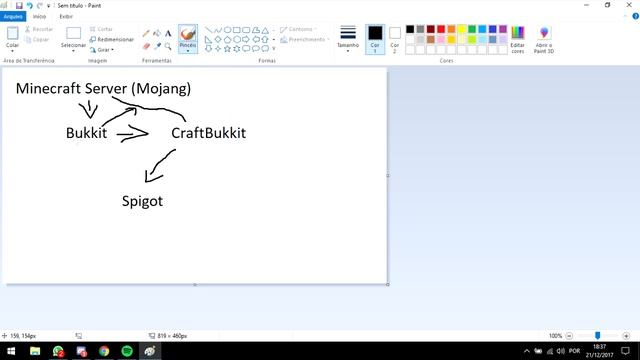The width and height of the screenshot is (640, 360).
Task: Open Spotify from the taskbar
Action: pyautogui.click(x=127, y=351)
